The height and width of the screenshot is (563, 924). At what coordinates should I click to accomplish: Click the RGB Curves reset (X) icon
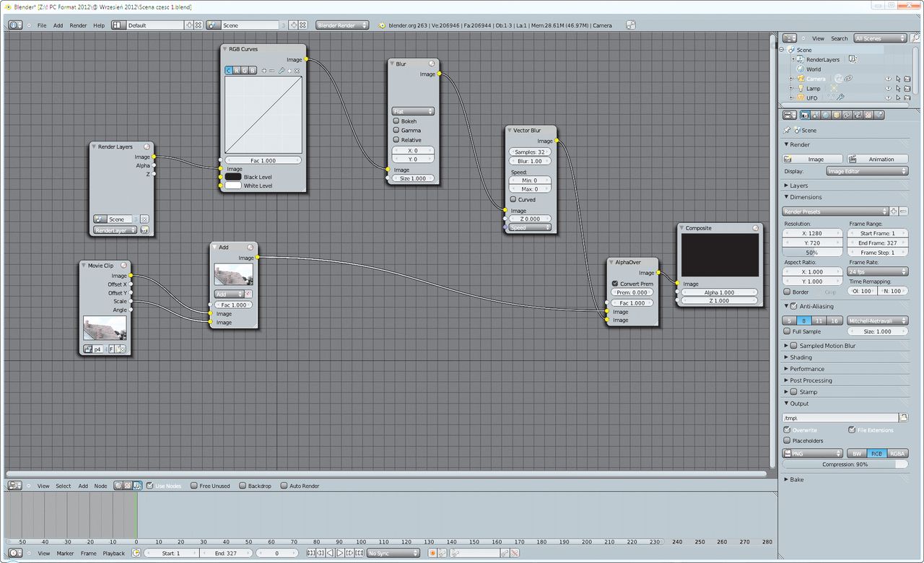(x=297, y=71)
